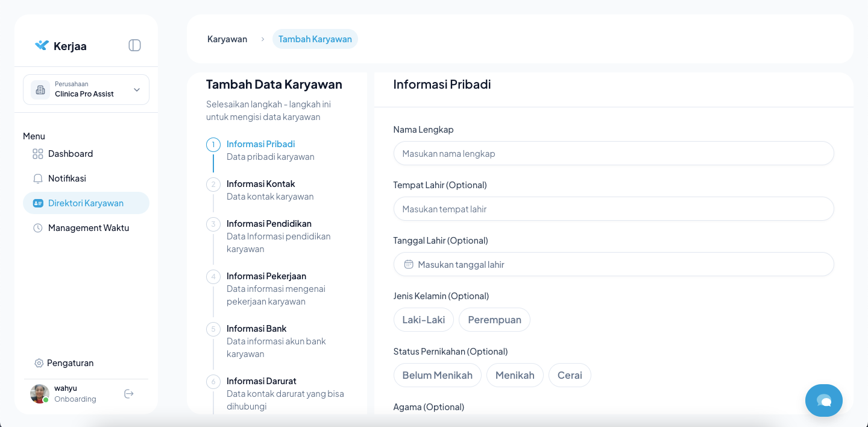The image size is (868, 427).
Task: Open the Tanggal Lahir date picker
Action: pos(613,264)
